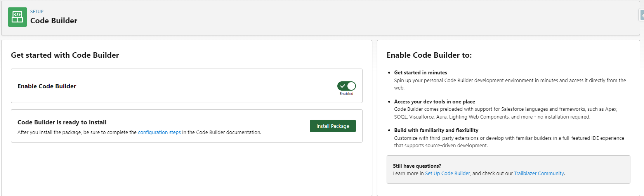
Task: Click Code Builder is ready to install heading
Action: click(x=62, y=122)
